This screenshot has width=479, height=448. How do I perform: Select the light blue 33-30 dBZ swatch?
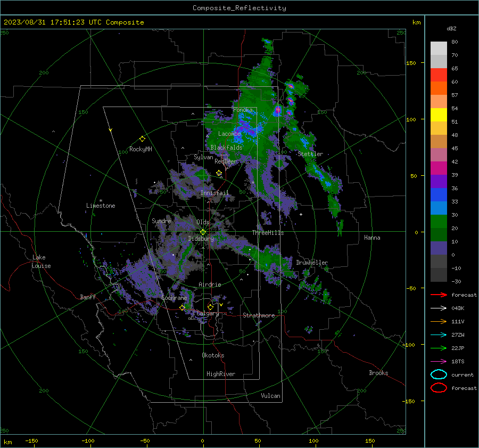pos(439,208)
